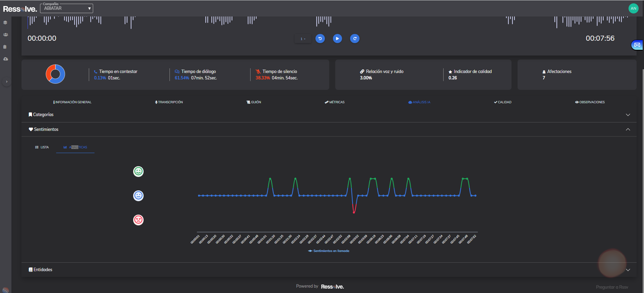644x293 pixels.
Task: Click the negative sentiment point on chart
Action: [x=354, y=213]
